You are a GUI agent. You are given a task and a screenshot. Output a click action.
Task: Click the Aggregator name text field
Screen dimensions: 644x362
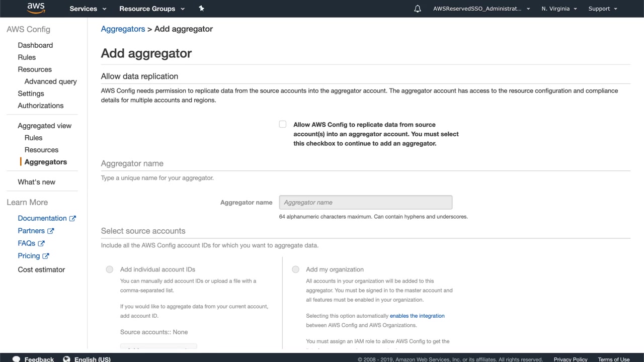[x=366, y=203]
